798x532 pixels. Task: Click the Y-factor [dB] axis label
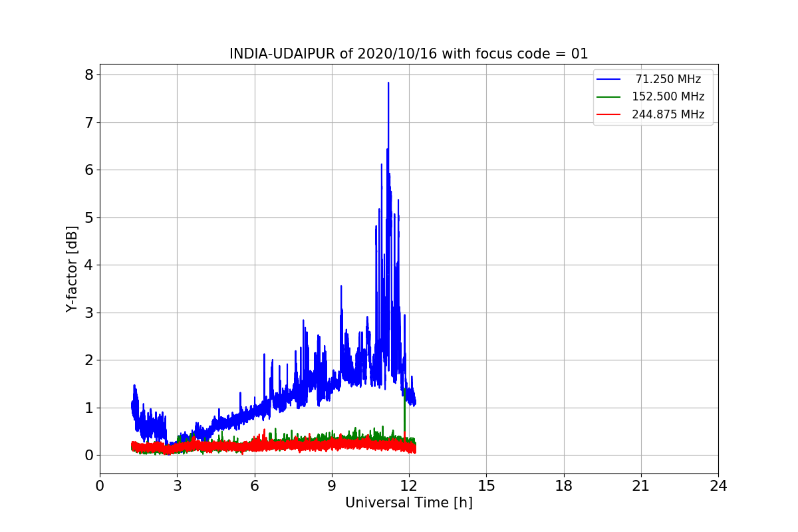[72, 269]
